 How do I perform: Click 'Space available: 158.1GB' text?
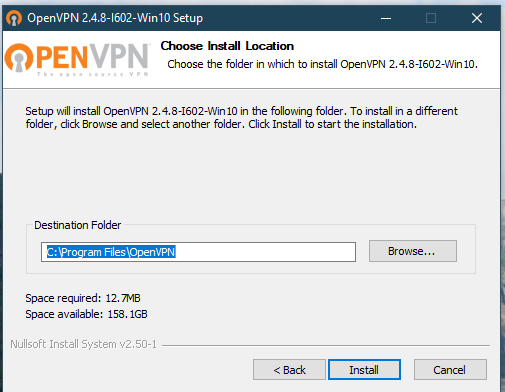click(86, 314)
